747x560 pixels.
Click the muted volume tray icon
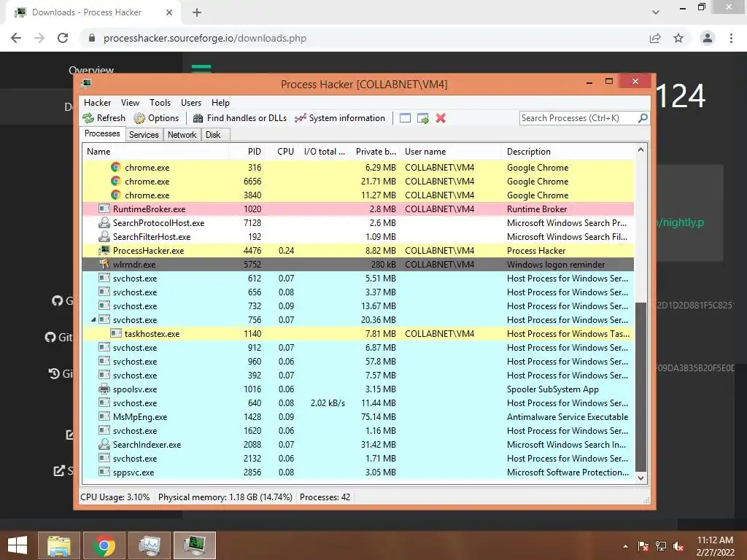click(x=678, y=546)
